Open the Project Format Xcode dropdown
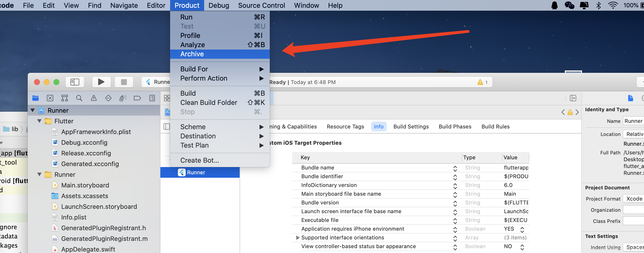 [633, 199]
